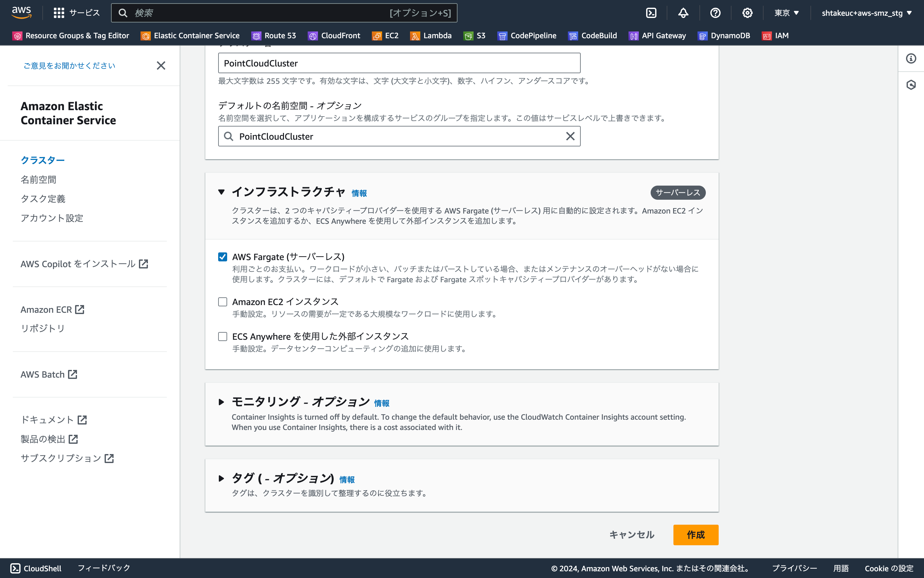Click S3 shortcut icon
Viewport: 924px width, 578px height.
tap(468, 36)
